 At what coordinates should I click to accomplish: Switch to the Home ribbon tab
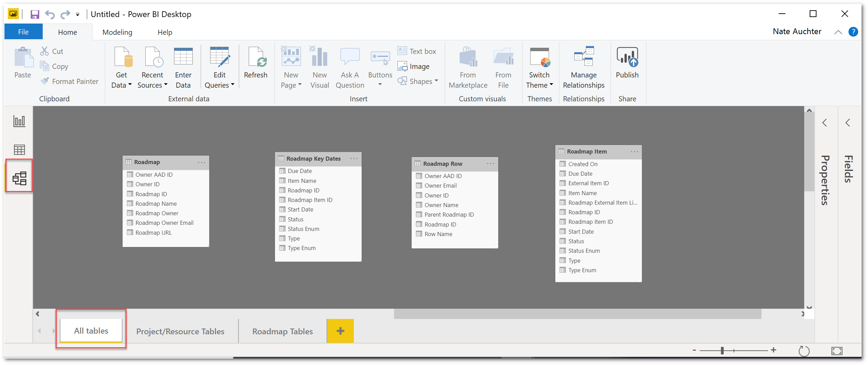tap(68, 32)
